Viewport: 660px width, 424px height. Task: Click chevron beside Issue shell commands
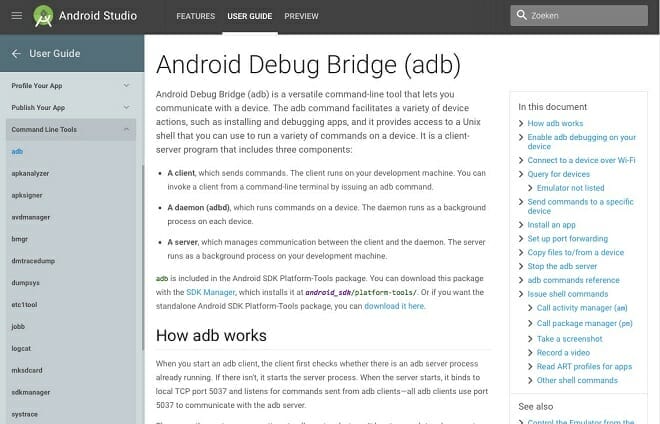[521, 294]
